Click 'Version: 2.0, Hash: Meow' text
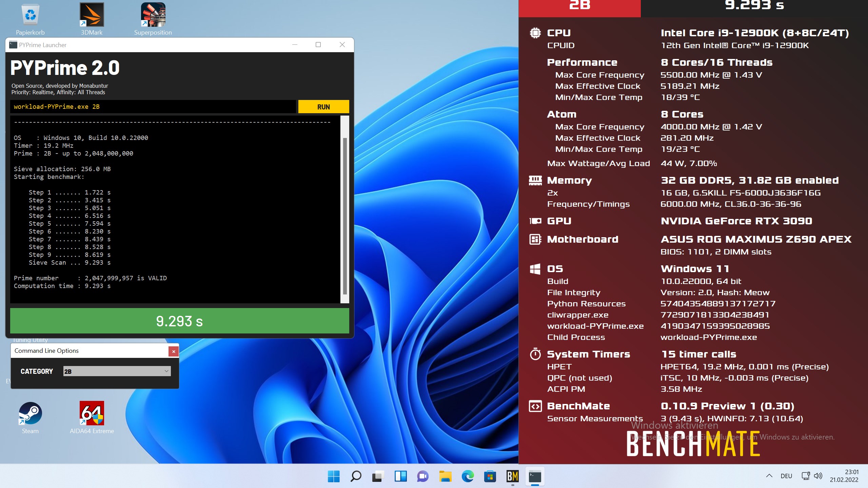Viewport: 868px width, 488px height. point(715,292)
